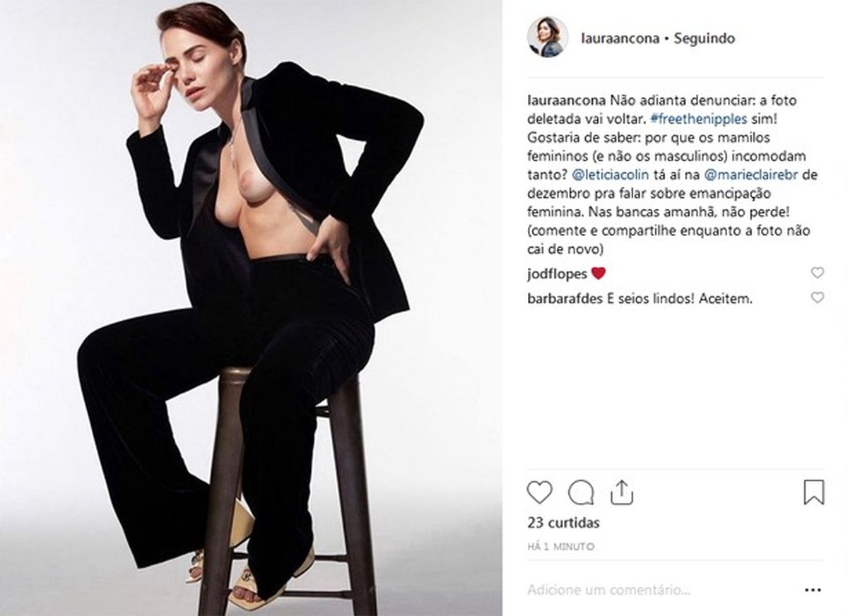Like barbarafdes's comment

click(x=817, y=298)
